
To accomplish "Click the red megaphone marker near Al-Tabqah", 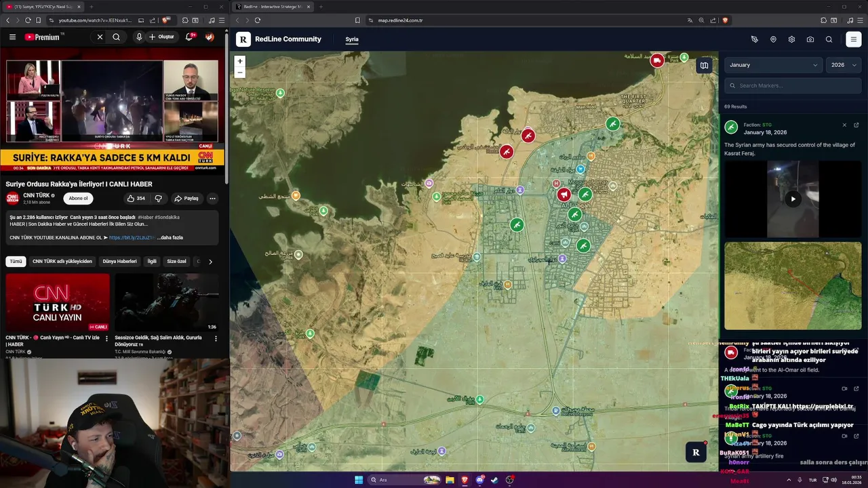I will click(564, 195).
